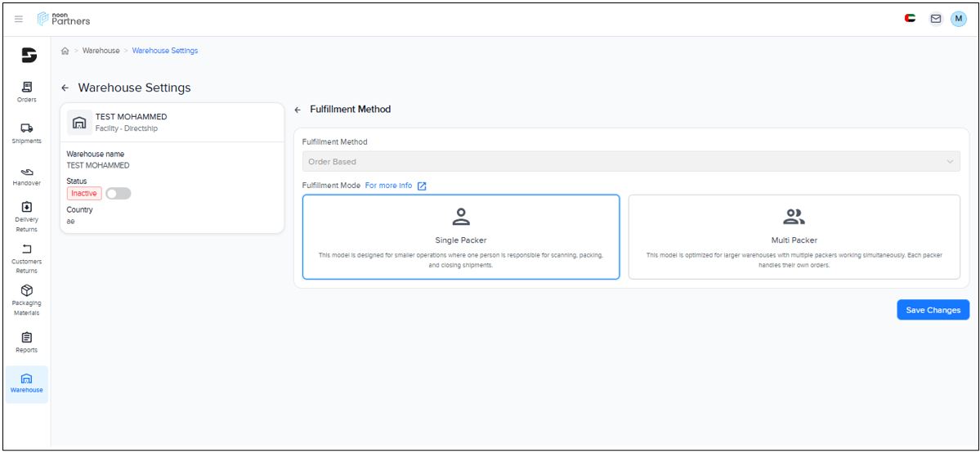Open Handover section in sidebar

click(x=27, y=176)
